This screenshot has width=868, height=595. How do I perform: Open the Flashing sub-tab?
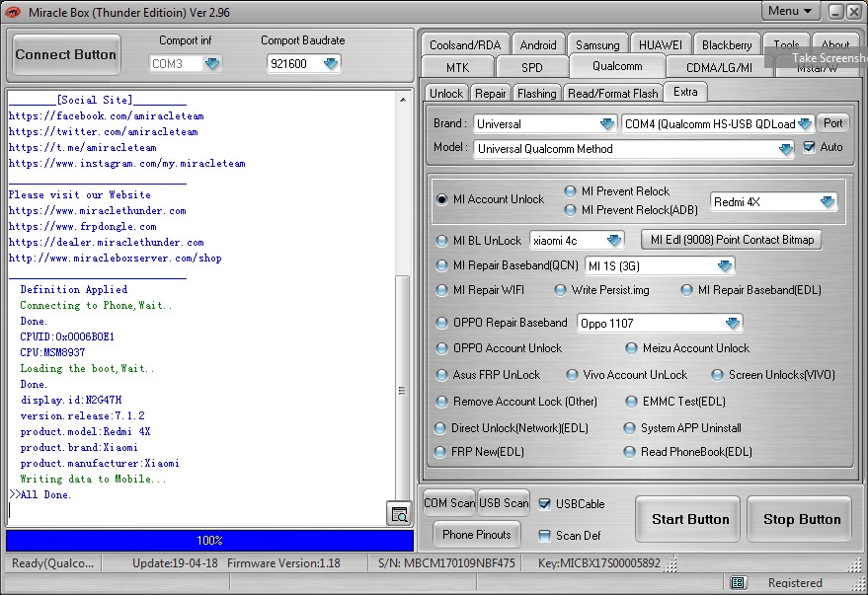(537, 94)
